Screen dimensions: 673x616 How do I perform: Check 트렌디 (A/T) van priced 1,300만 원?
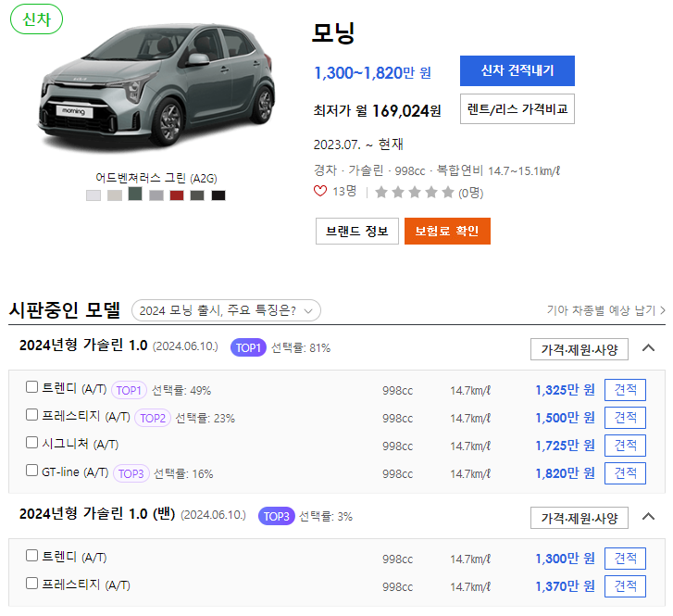point(31,556)
